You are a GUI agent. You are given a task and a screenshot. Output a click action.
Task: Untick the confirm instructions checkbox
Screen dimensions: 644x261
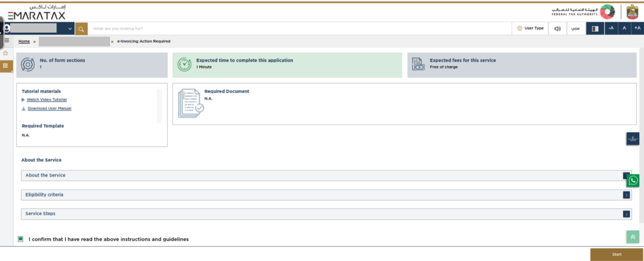20,239
